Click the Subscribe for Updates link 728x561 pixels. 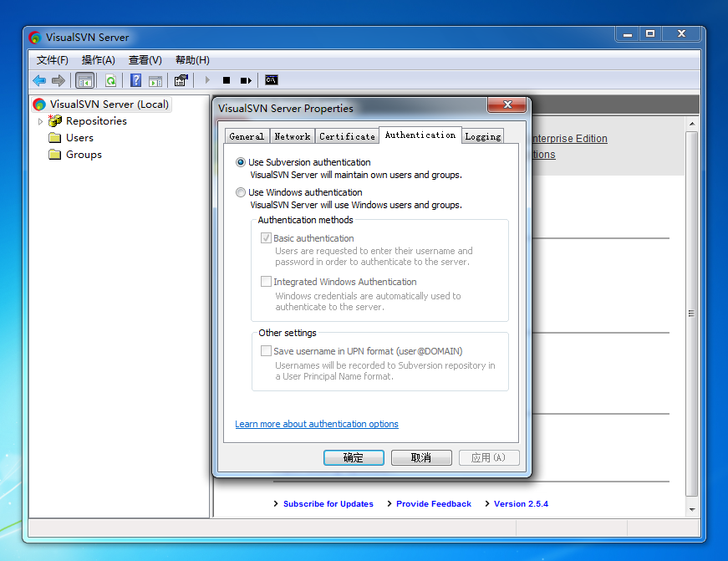[x=328, y=504]
